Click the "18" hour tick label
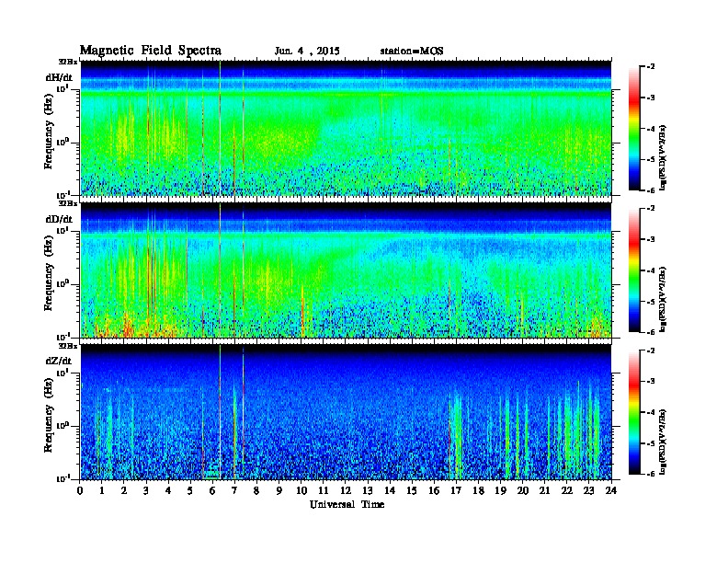 pyautogui.click(x=478, y=490)
